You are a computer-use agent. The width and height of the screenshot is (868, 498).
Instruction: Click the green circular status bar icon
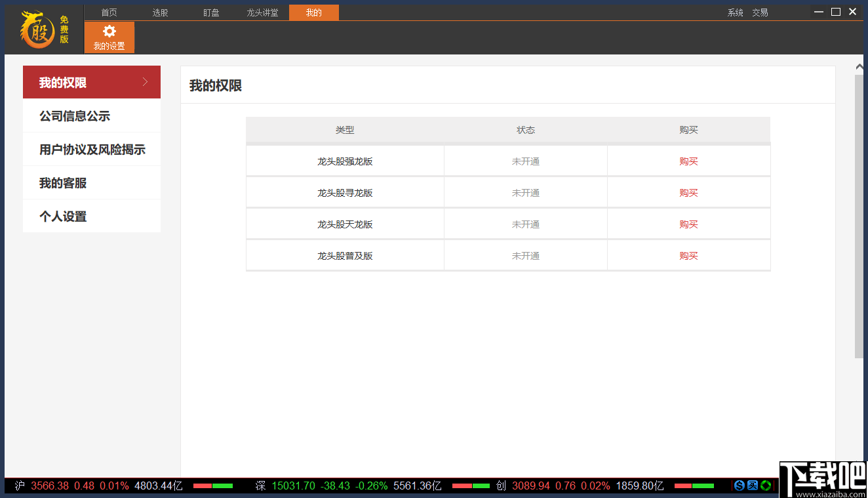tap(766, 486)
